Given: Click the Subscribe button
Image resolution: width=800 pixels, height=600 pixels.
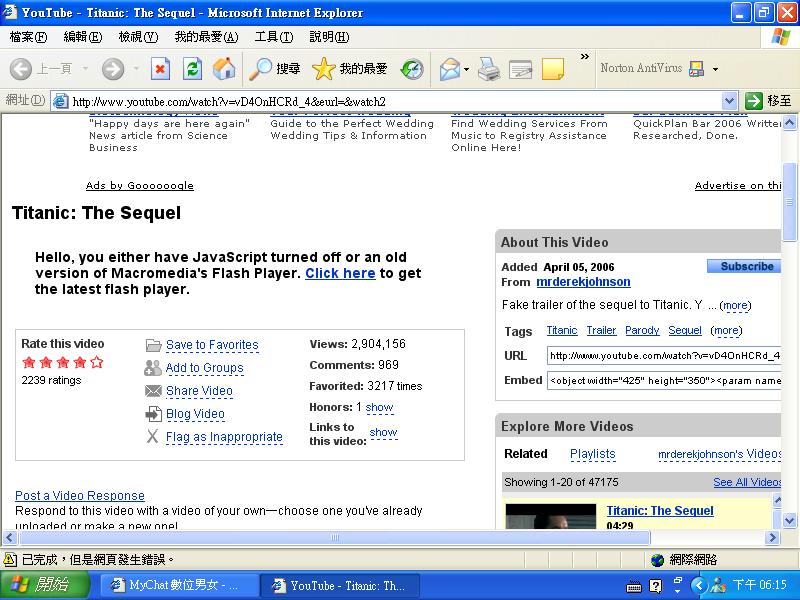Looking at the screenshot, I should pos(744,266).
